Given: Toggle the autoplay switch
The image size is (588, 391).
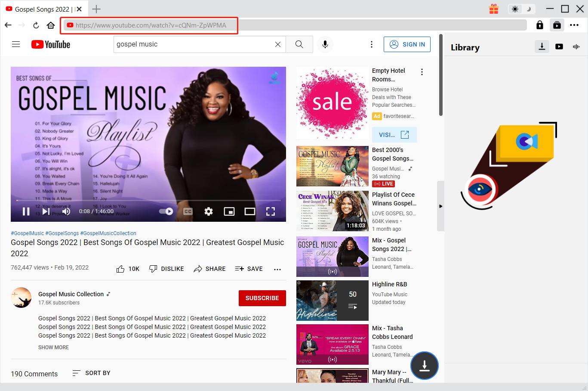Looking at the screenshot, I should coord(166,211).
